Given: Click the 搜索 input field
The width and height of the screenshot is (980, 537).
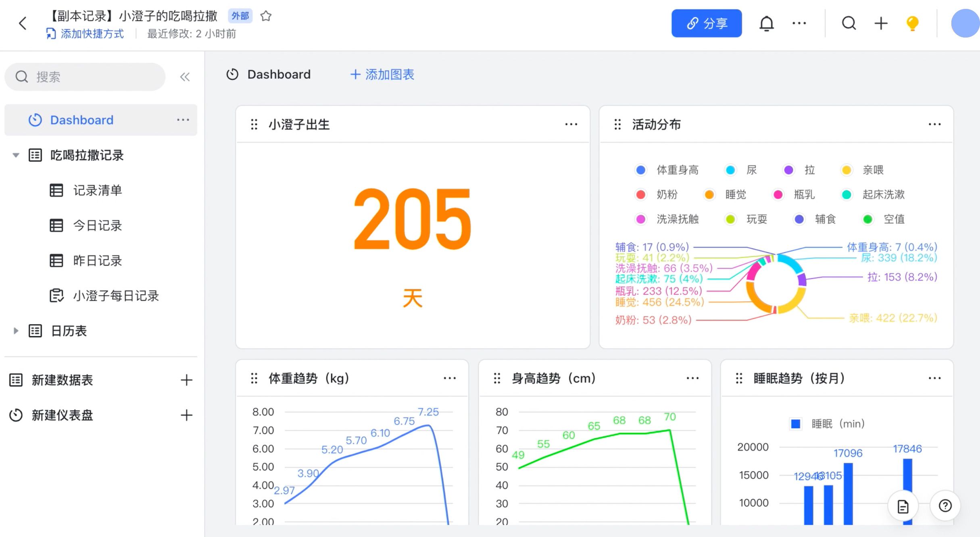Looking at the screenshot, I should click(x=85, y=77).
